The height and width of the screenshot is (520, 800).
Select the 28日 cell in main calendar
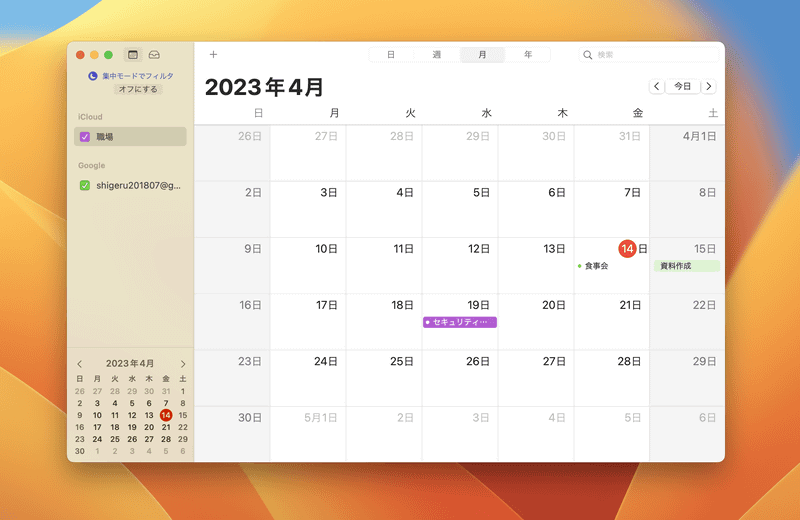pyautogui.click(x=612, y=378)
